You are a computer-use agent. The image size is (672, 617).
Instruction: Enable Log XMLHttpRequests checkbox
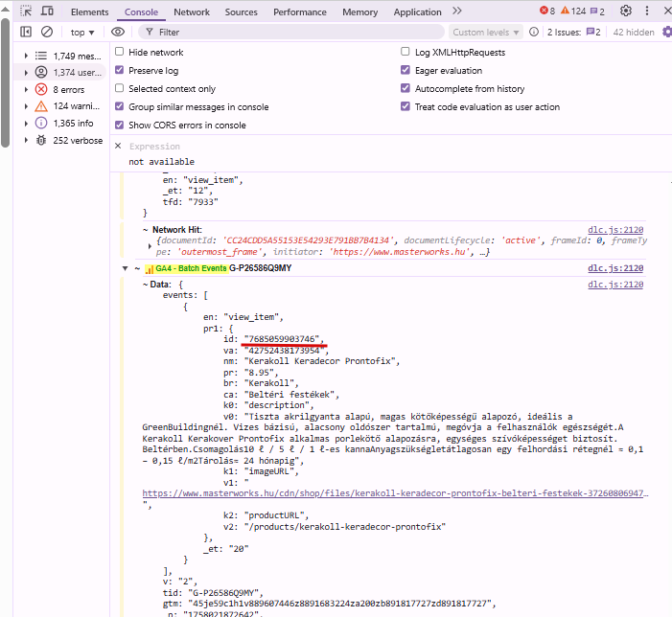click(x=406, y=52)
